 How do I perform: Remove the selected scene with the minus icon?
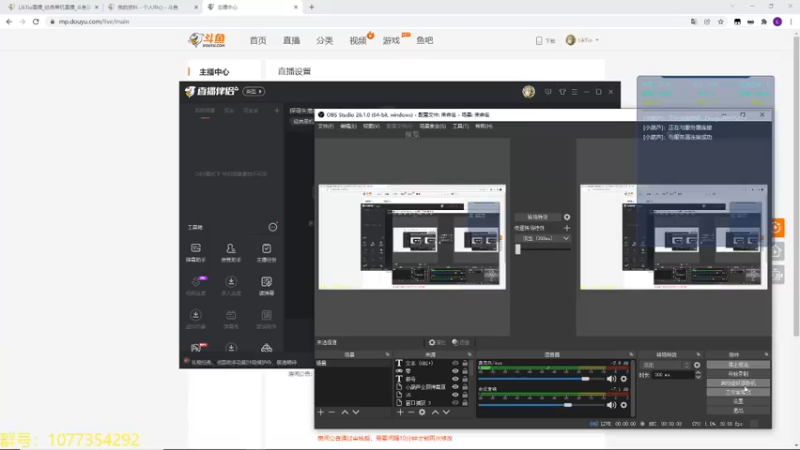click(332, 412)
